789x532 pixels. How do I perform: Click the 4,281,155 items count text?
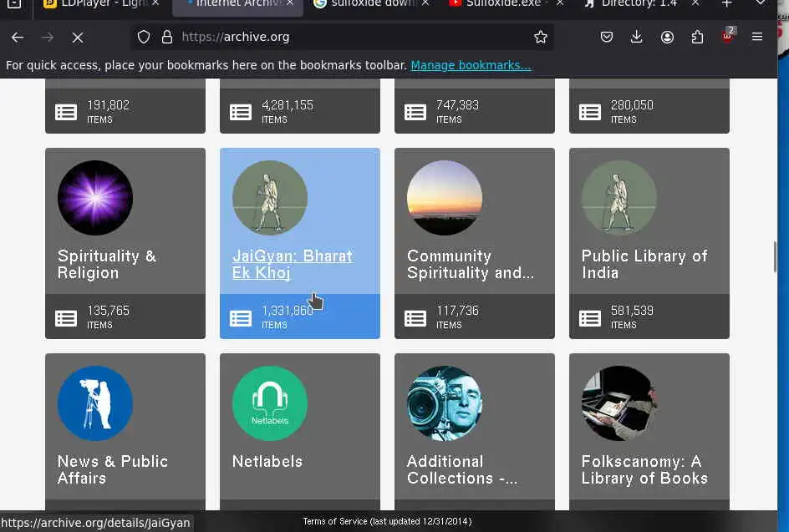[288, 112]
